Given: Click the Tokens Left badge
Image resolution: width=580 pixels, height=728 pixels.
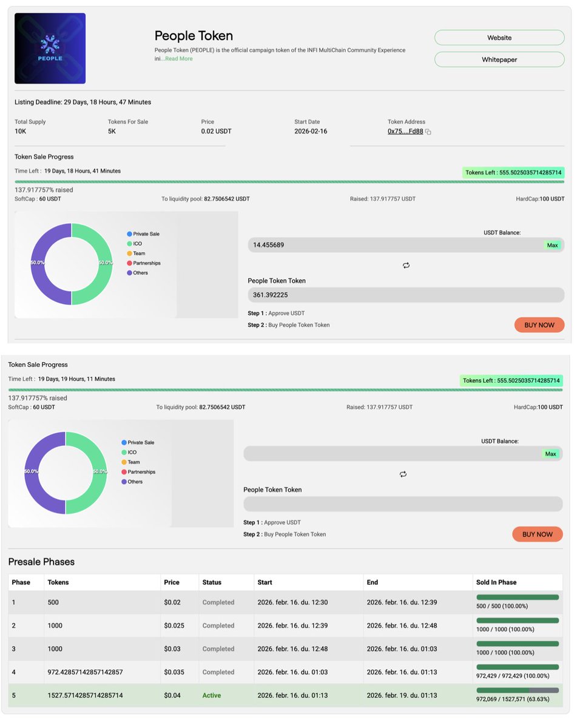Looking at the screenshot, I should 513,173.
